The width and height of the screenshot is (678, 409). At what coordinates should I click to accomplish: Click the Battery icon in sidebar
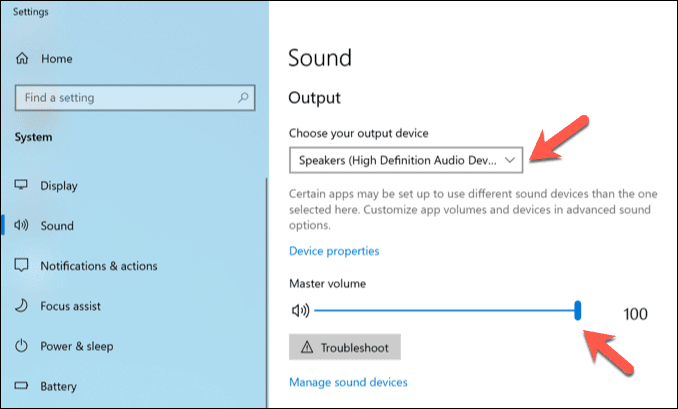click(x=21, y=385)
